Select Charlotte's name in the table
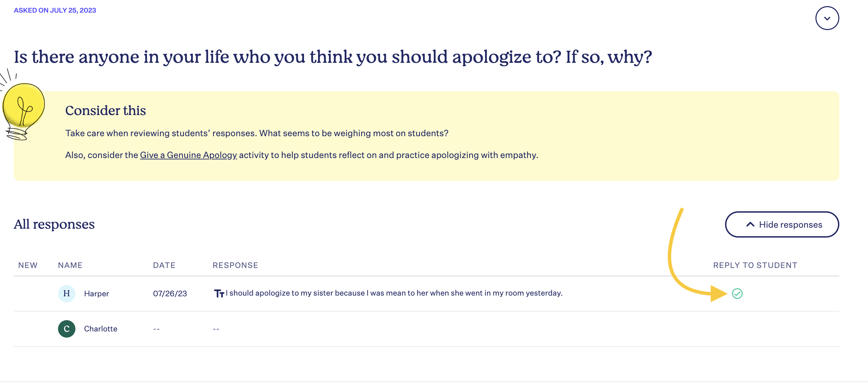 coord(101,329)
